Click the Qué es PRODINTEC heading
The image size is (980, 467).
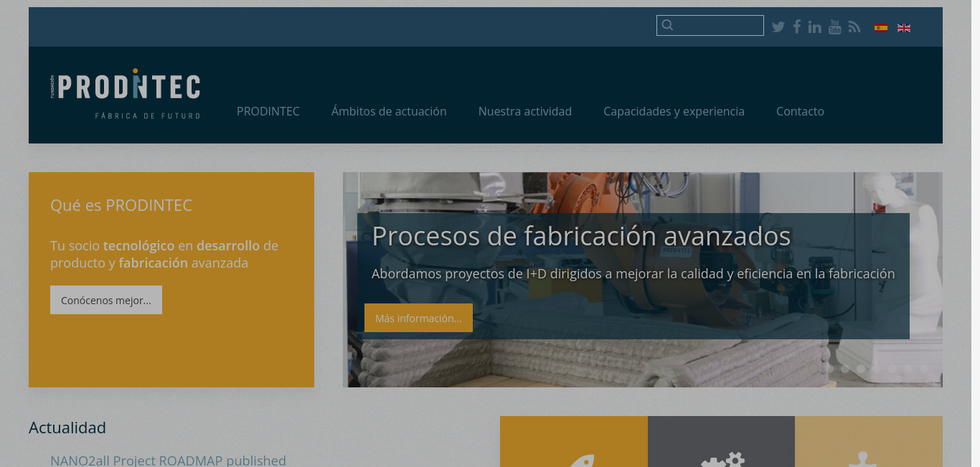click(121, 205)
